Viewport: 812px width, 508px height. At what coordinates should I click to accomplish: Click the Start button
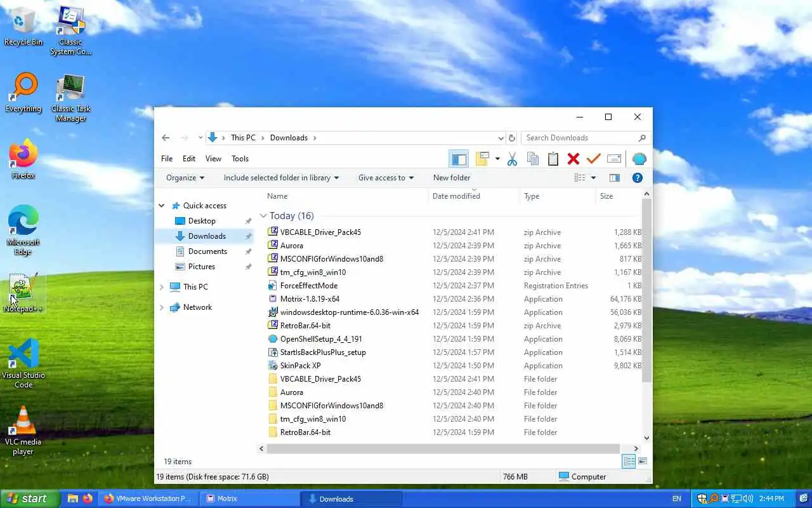pos(30,498)
